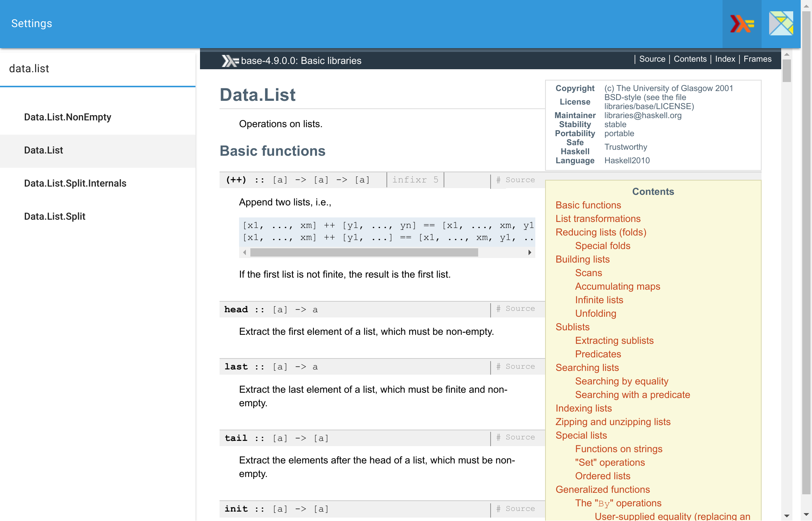Switch to the Index page
812x521 pixels.
point(725,59)
